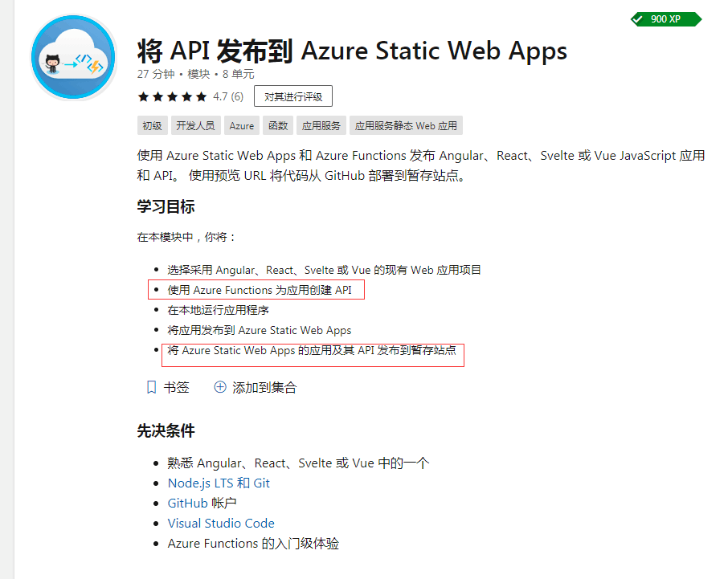Image resolution: width=728 pixels, height=579 pixels.
Task: Click the 学习目标 heading
Action: [x=166, y=206]
